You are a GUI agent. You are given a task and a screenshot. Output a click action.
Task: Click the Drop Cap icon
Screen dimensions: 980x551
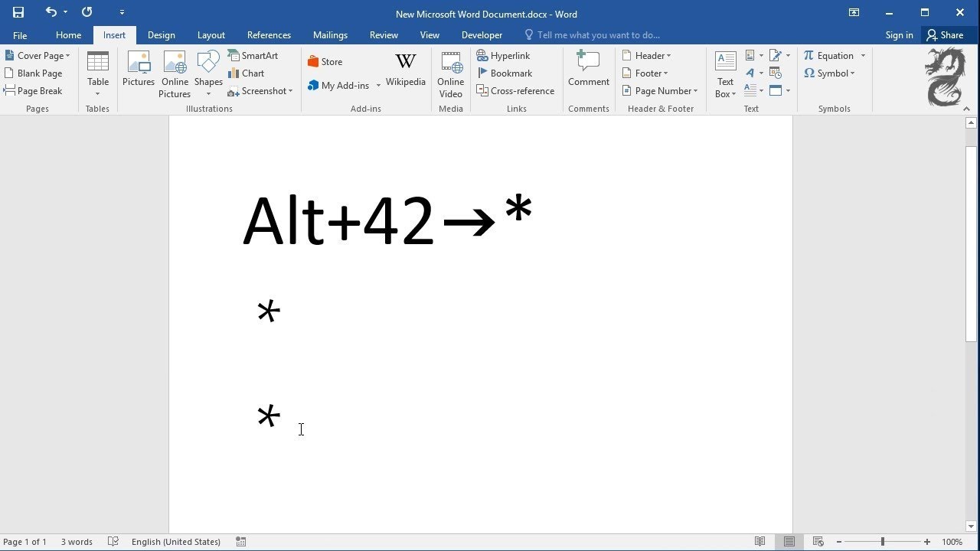(x=754, y=91)
